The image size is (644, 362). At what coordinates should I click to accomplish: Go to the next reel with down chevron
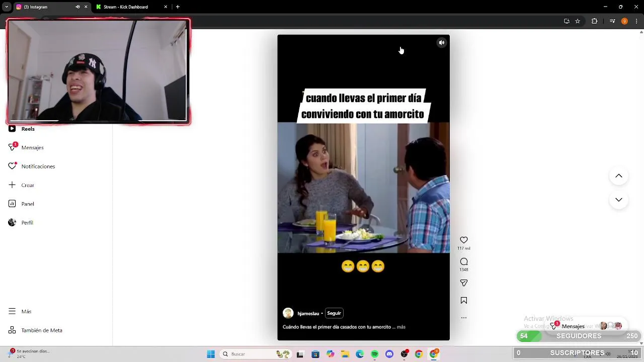pyautogui.click(x=619, y=200)
